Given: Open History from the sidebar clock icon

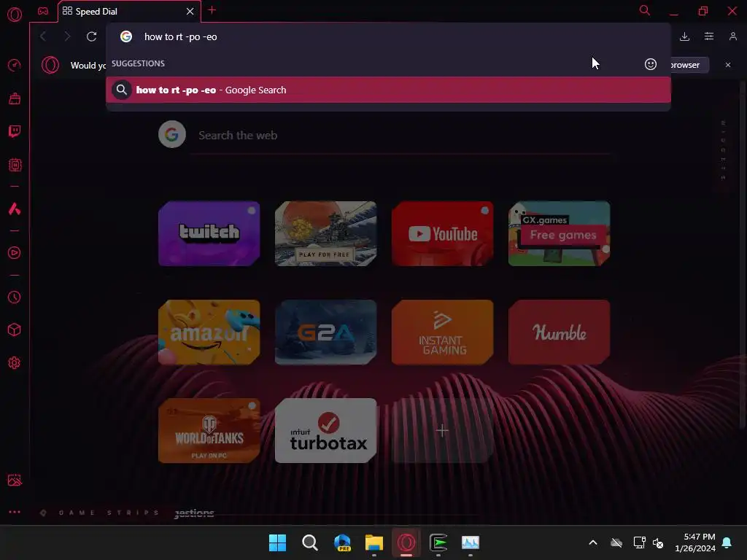Looking at the screenshot, I should point(15,297).
